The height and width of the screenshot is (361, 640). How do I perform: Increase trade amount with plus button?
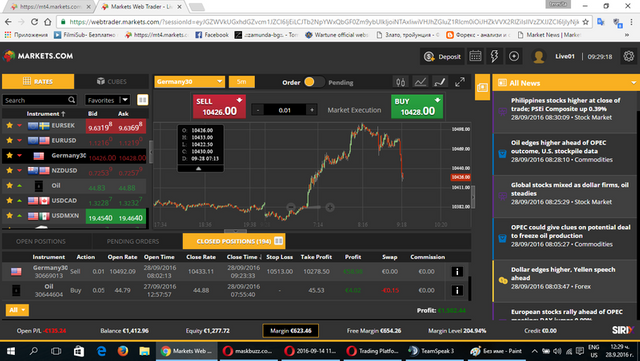tap(312, 110)
